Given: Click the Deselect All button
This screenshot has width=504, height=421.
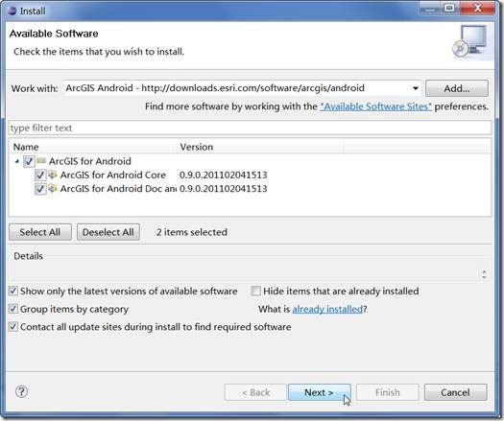Looking at the screenshot, I should tap(108, 232).
